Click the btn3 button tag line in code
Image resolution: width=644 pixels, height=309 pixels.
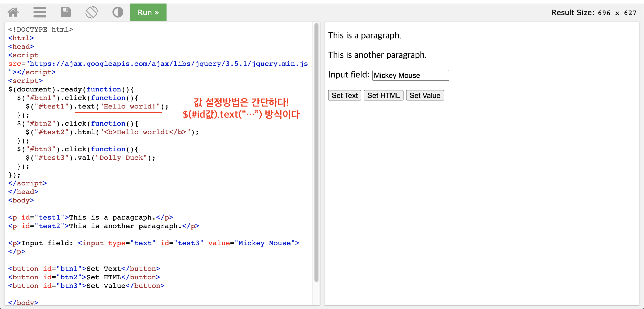coord(86,286)
